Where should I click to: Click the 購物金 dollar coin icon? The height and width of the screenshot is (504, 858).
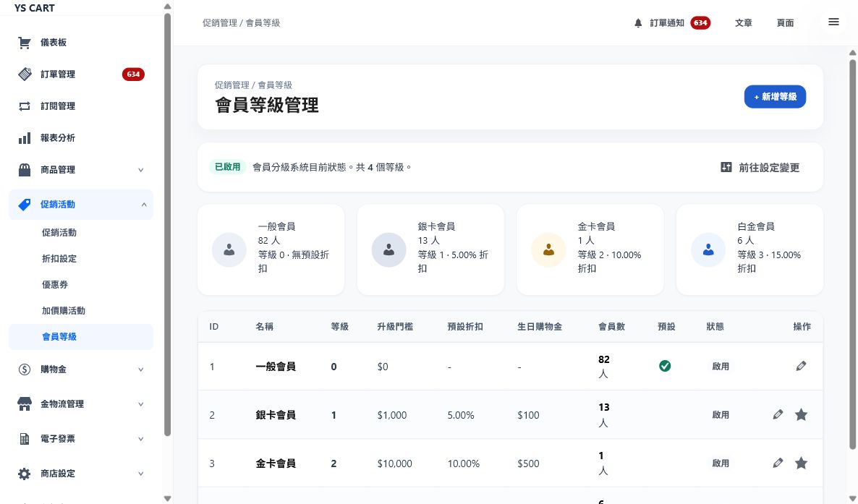(25, 370)
